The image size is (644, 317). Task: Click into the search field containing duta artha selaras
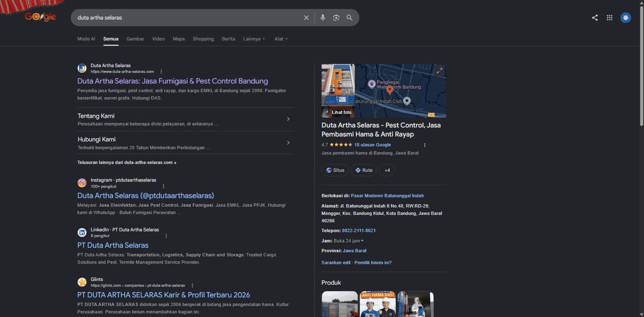coord(187,18)
